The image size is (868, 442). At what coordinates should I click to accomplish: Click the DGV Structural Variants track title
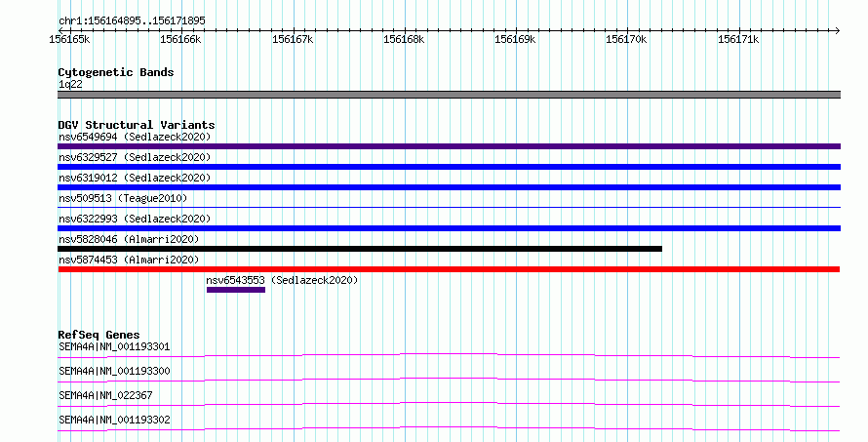[x=137, y=125]
